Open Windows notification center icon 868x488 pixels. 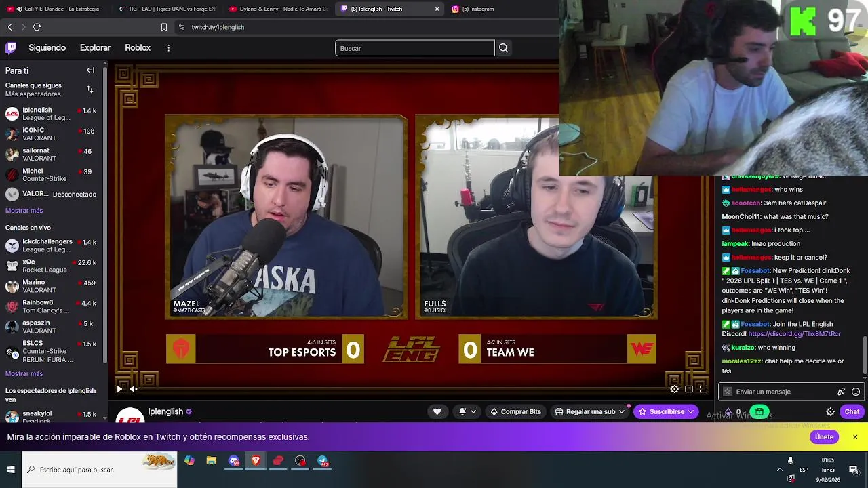(x=854, y=470)
